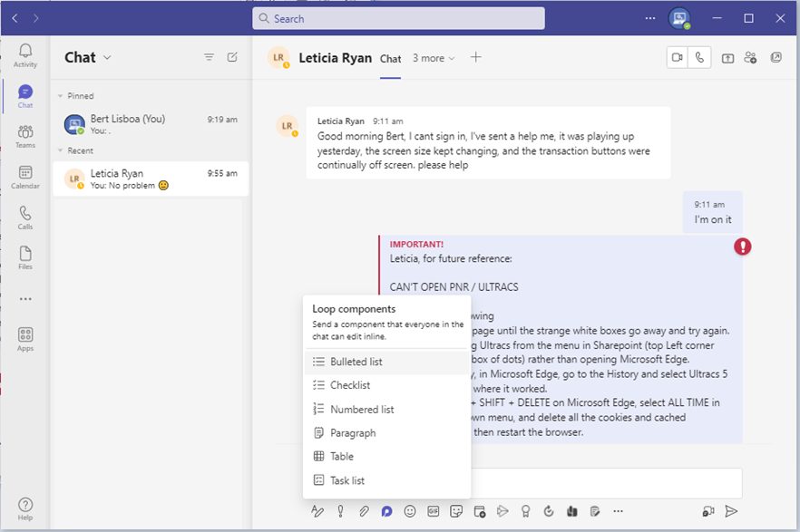Viewport: 800px width, 532px height.
Task: Open the emoji picker
Action: coord(410,511)
